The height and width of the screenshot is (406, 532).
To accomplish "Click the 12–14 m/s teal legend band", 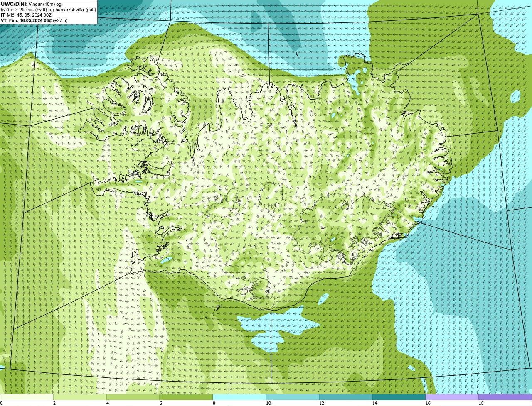I will click(346, 397).
